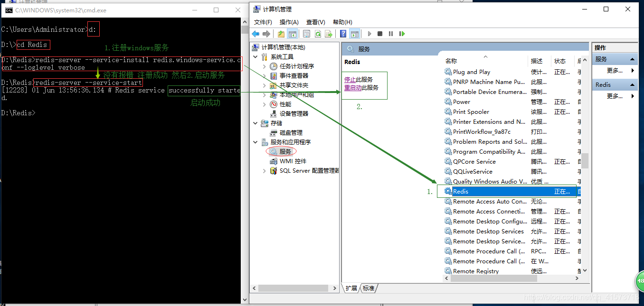
Task: Collapse the 服务 section in actions pane
Action: point(633,59)
